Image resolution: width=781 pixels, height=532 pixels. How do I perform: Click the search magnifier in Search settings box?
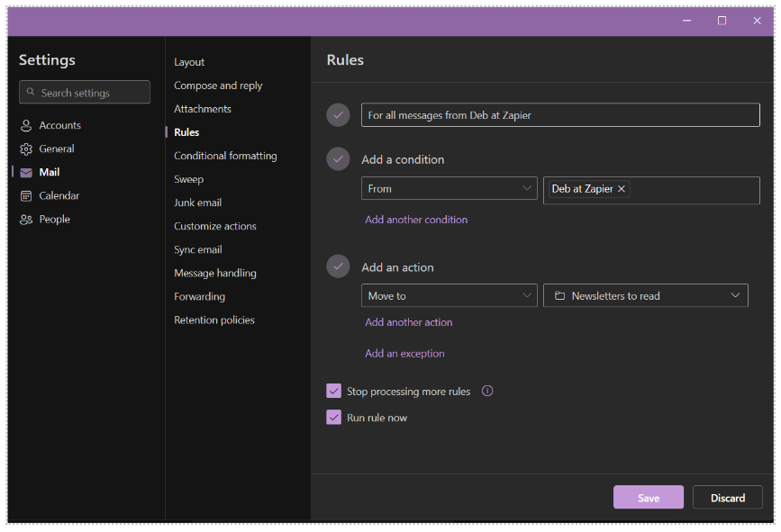pos(31,92)
